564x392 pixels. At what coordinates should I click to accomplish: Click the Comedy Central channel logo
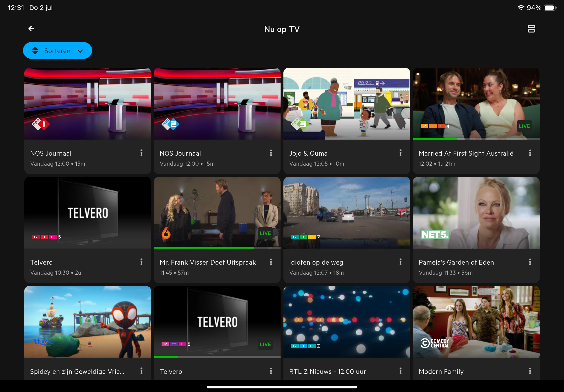tap(435, 343)
